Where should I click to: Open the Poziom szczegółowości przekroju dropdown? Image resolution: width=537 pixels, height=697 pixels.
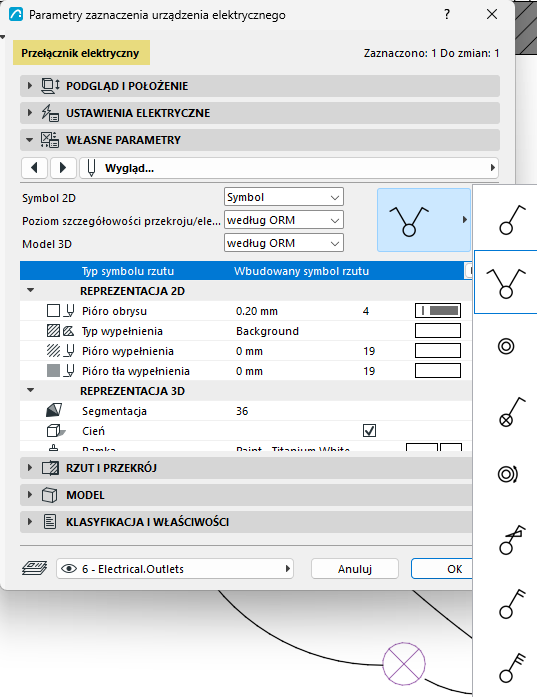284,220
